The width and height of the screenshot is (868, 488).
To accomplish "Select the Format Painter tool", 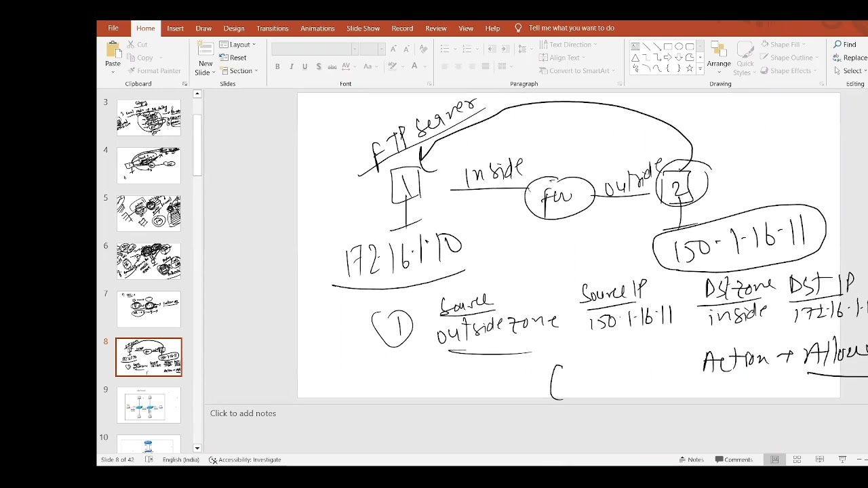I will click(154, 70).
